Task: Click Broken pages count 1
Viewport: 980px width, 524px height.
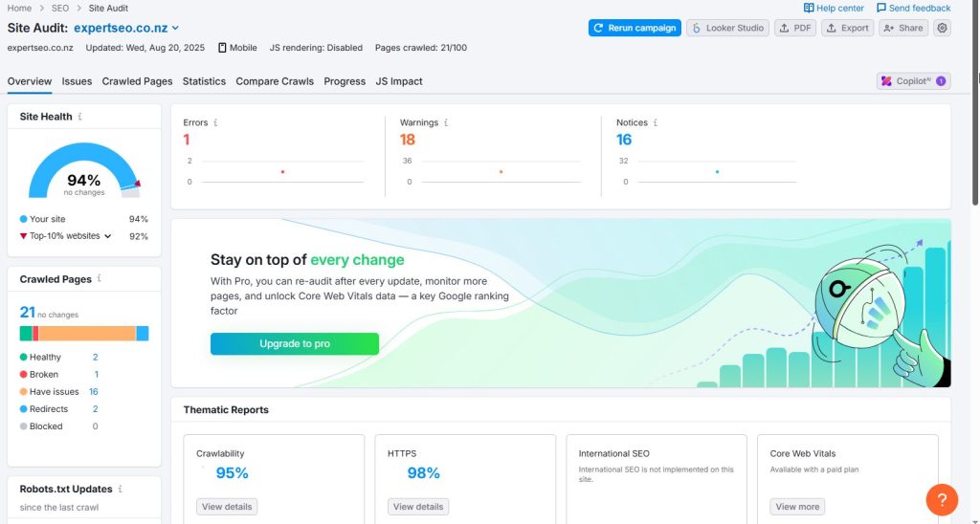Action: click(x=97, y=375)
